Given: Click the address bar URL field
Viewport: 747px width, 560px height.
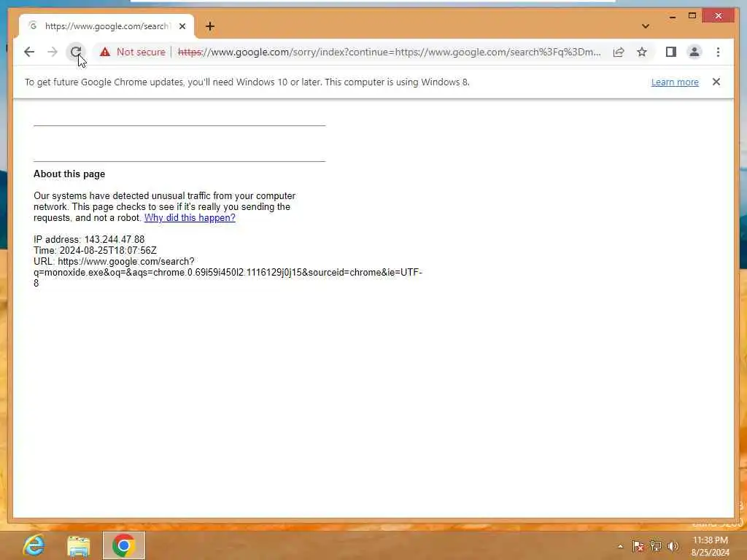Looking at the screenshot, I should pos(389,52).
